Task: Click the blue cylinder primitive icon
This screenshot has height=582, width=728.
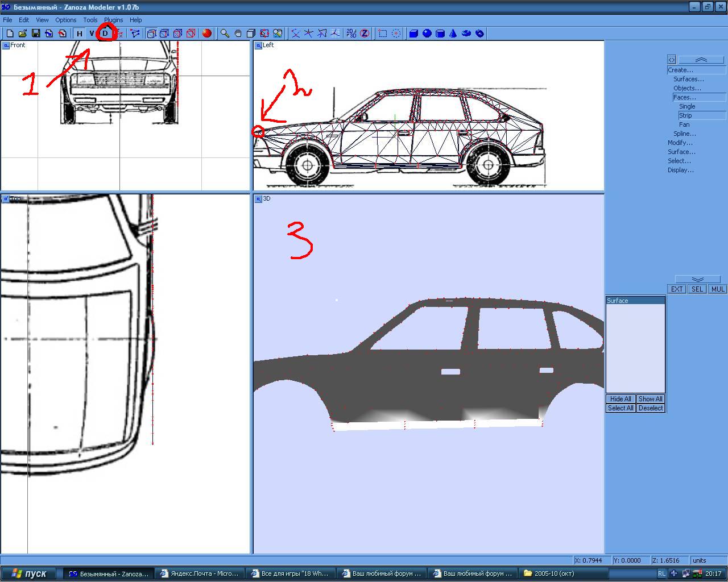Action: (440, 34)
